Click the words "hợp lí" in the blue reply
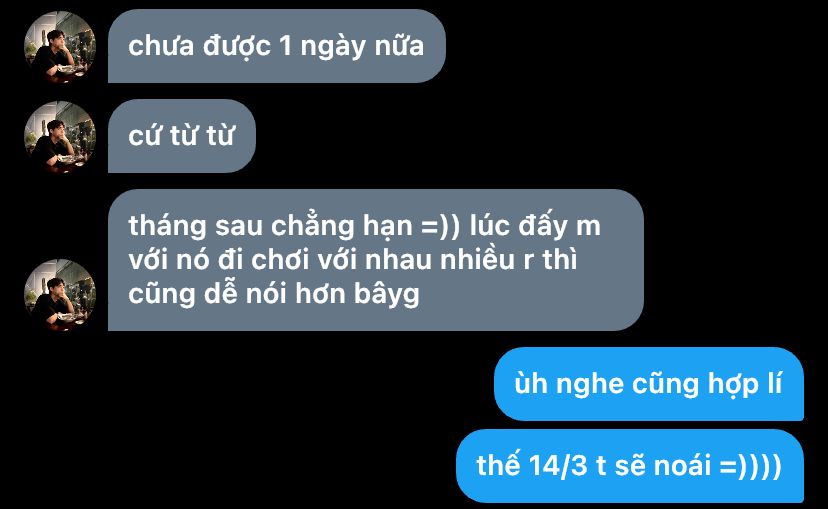 click(x=745, y=385)
